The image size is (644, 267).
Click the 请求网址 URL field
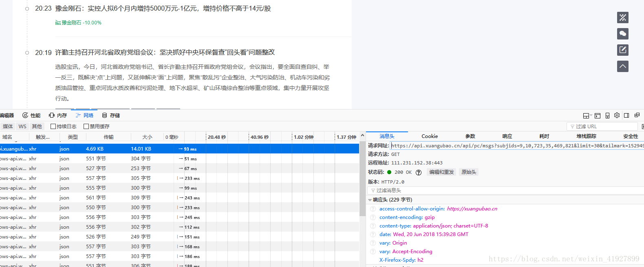pos(517,146)
